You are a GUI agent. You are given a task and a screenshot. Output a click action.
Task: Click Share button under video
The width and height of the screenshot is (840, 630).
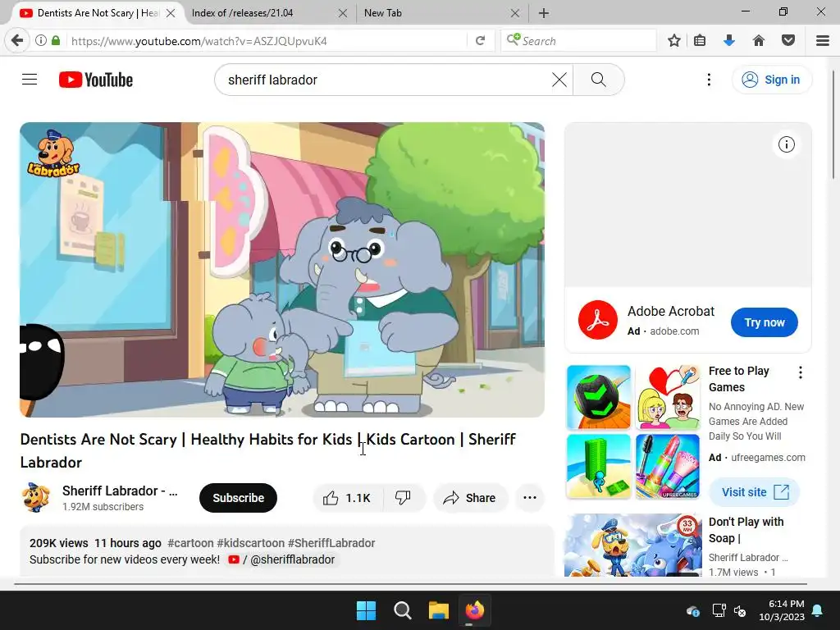pos(470,498)
